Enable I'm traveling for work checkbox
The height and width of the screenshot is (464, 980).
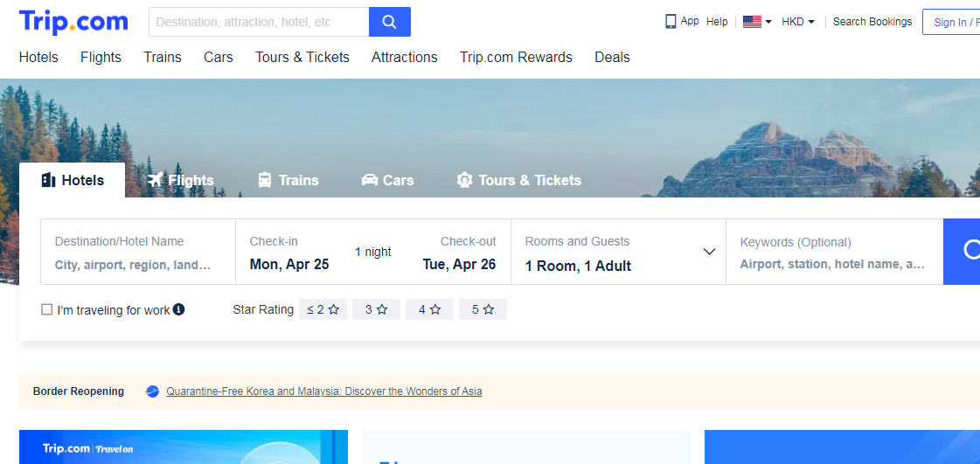click(x=47, y=309)
